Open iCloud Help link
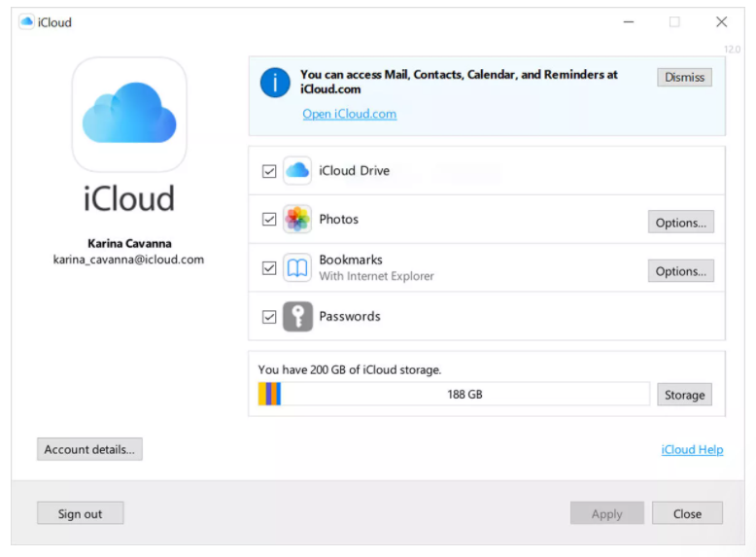 (692, 449)
